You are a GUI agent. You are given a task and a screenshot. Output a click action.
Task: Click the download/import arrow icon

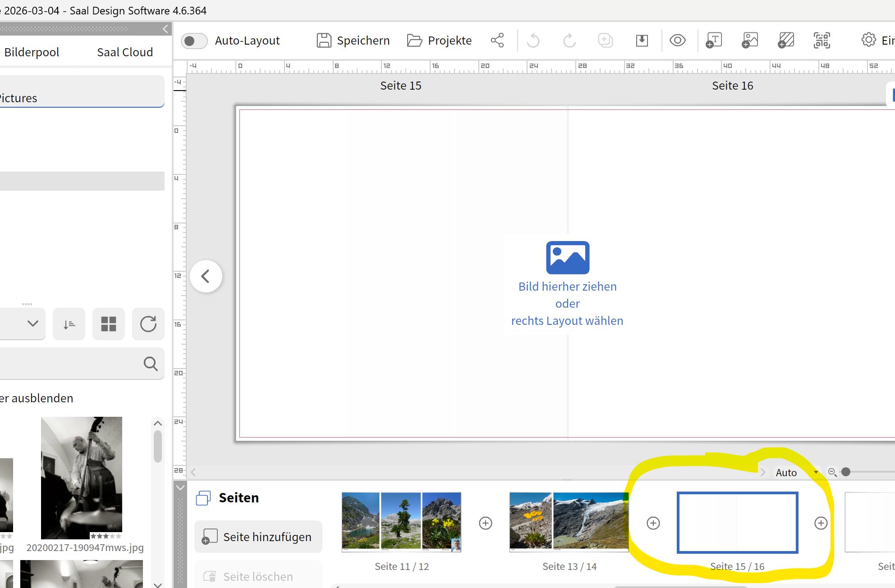[642, 41]
